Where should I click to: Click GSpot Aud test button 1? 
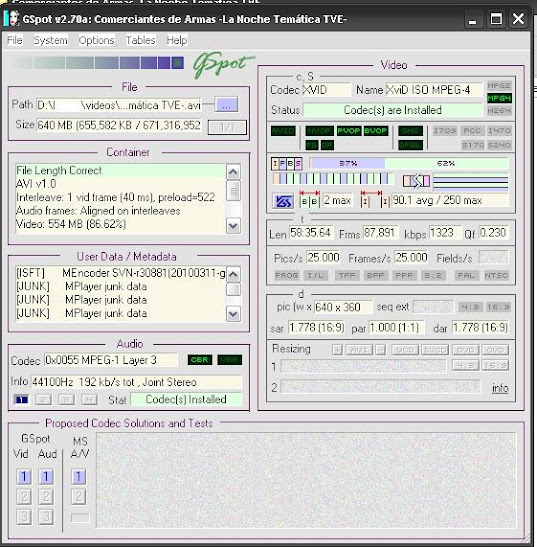[x=46, y=476]
